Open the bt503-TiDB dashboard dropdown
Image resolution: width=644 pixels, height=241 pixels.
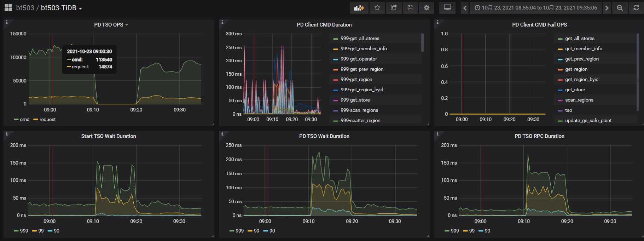(x=61, y=8)
